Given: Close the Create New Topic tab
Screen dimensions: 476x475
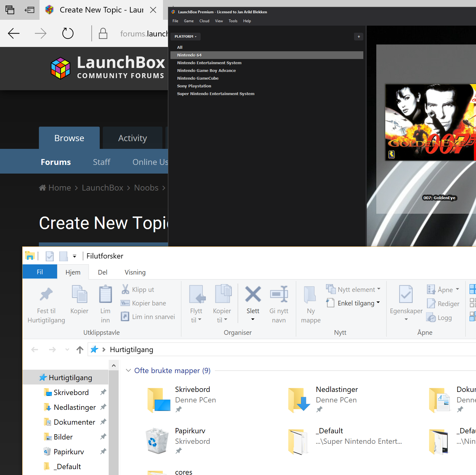Looking at the screenshot, I should (x=153, y=10).
